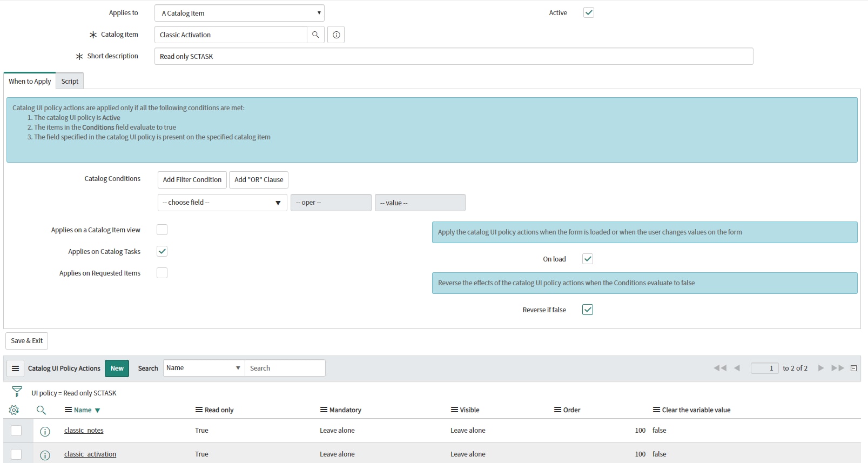Click the Short description input field

(x=454, y=56)
